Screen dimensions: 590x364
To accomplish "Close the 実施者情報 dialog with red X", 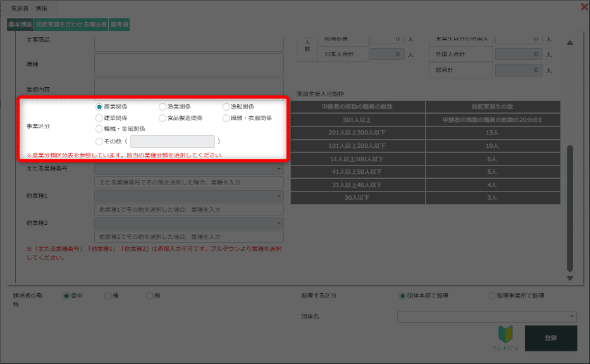I will pos(584,7).
